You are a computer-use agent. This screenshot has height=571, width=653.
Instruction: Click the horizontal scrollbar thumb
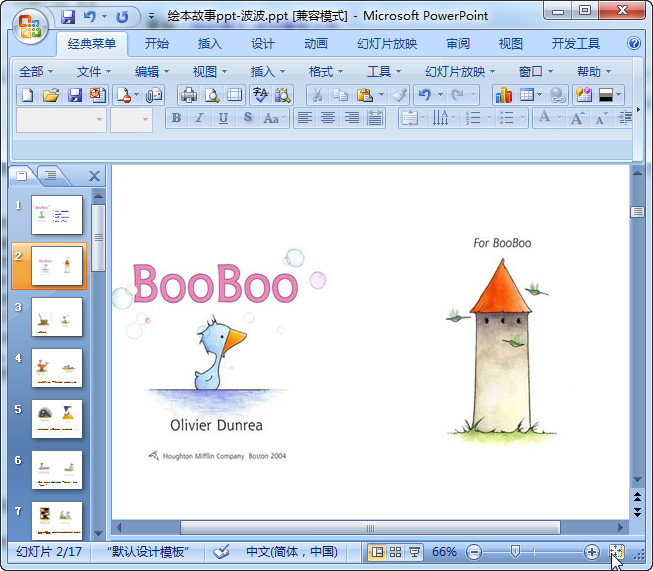pos(370,528)
